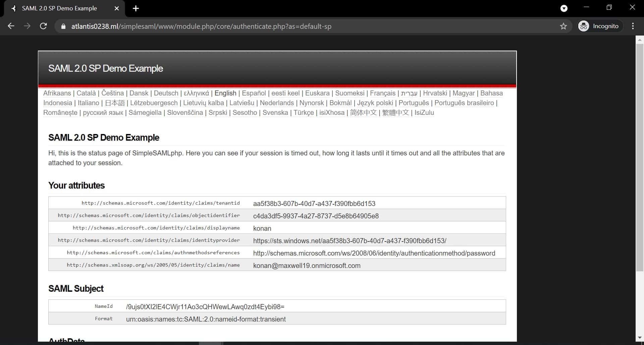The image size is (644, 345).
Task: Switch language to русский язык
Action: pyautogui.click(x=103, y=113)
